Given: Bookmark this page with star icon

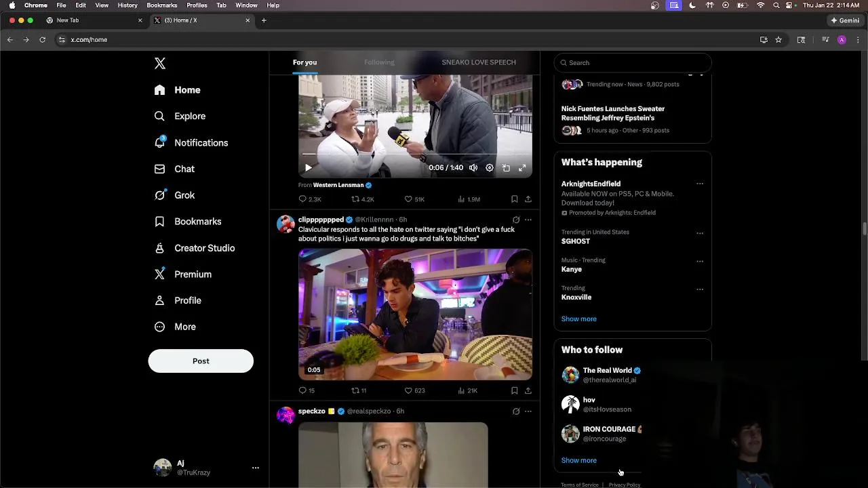Looking at the screenshot, I should click(778, 40).
